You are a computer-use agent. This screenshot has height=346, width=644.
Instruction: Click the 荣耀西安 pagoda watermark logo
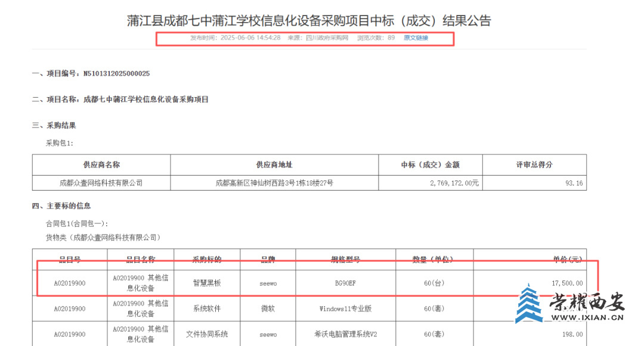[528, 305]
